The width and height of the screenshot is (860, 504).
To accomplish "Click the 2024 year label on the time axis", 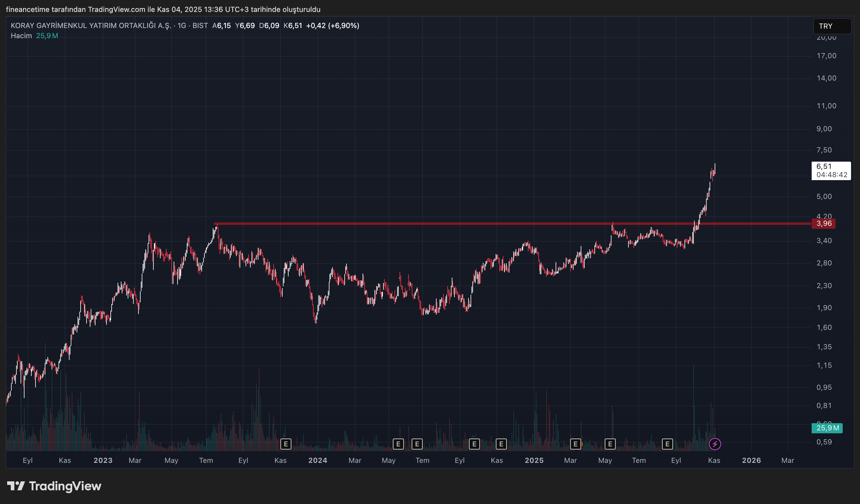I will pyautogui.click(x=318, y=460).
